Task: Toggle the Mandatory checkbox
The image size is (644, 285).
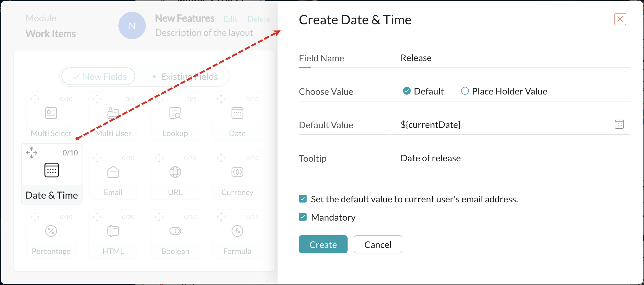Action: click(x=303, y=217)
